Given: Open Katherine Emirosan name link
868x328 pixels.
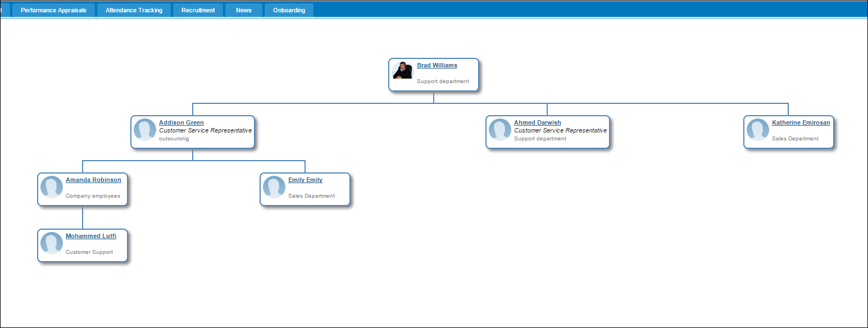Looking at the screenshot, I should coord(801,122).
